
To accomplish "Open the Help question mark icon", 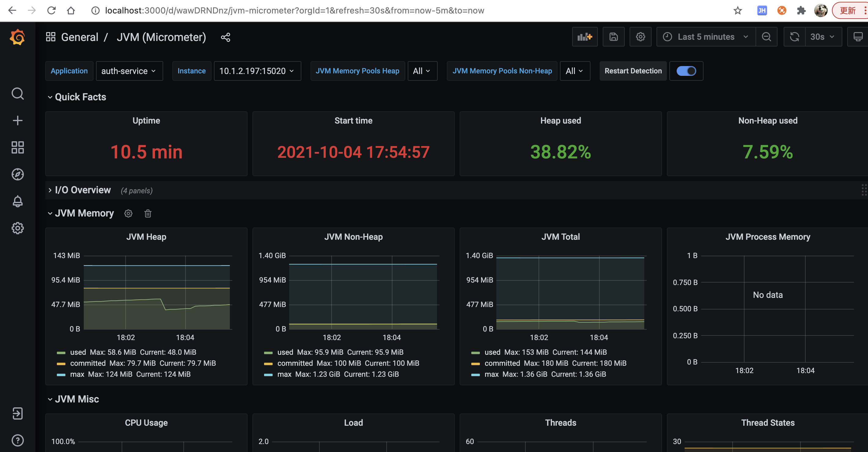I will 17,440.
